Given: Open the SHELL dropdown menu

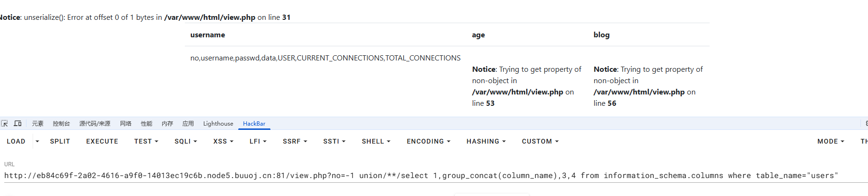Looking at the screenshot, I should [376, 141].
